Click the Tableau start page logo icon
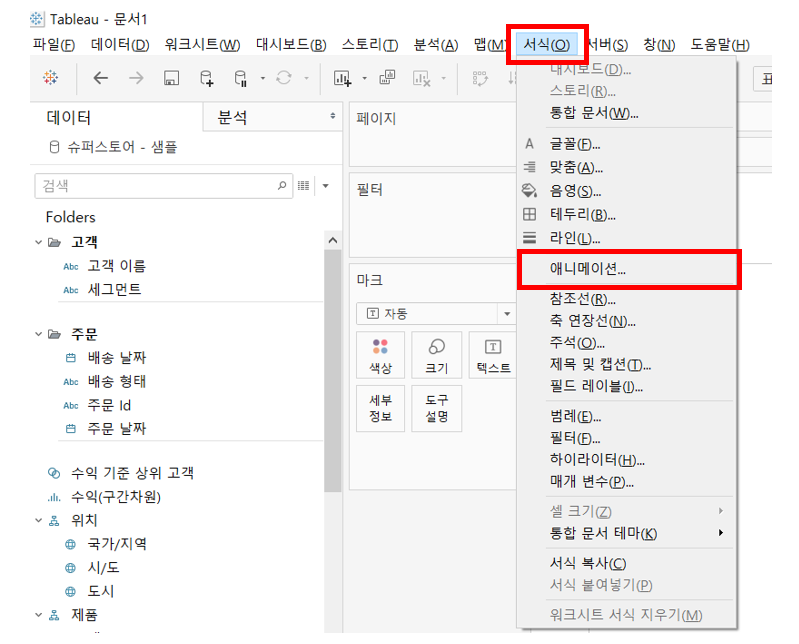The image size is (799, 644). (50, 78)
